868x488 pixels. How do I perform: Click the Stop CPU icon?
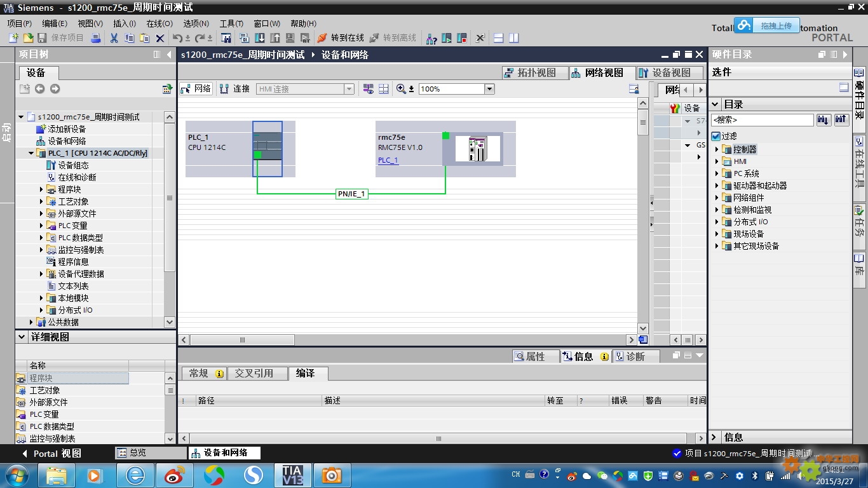(462, 38)
